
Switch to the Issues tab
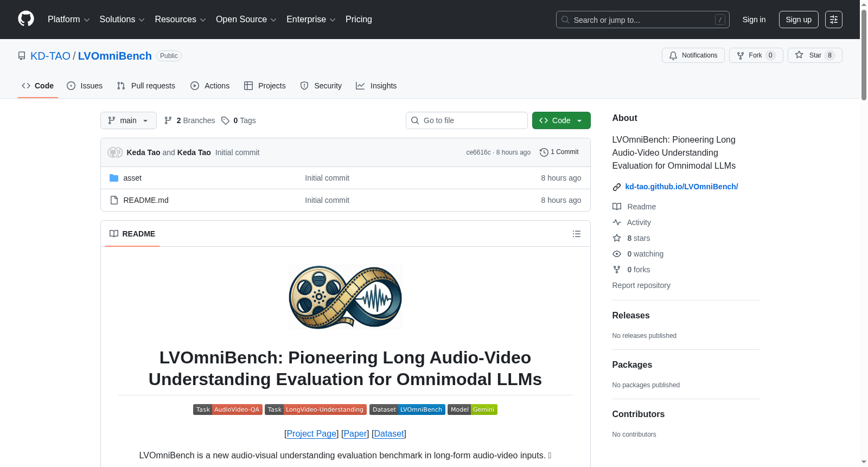click(x=85, y=86)
